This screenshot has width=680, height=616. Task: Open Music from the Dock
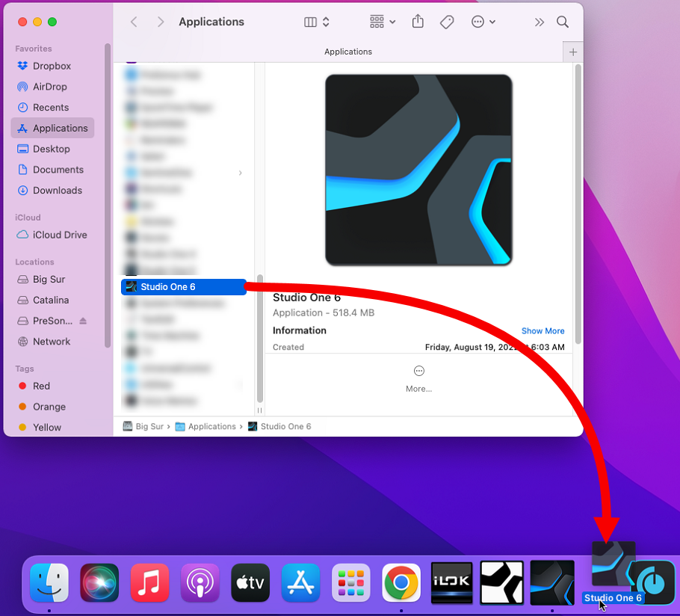(x=149, y=582)
